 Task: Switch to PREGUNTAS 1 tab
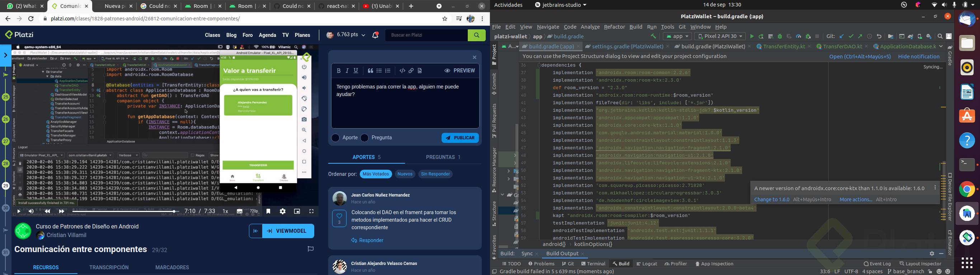click(x=443, y=157)
